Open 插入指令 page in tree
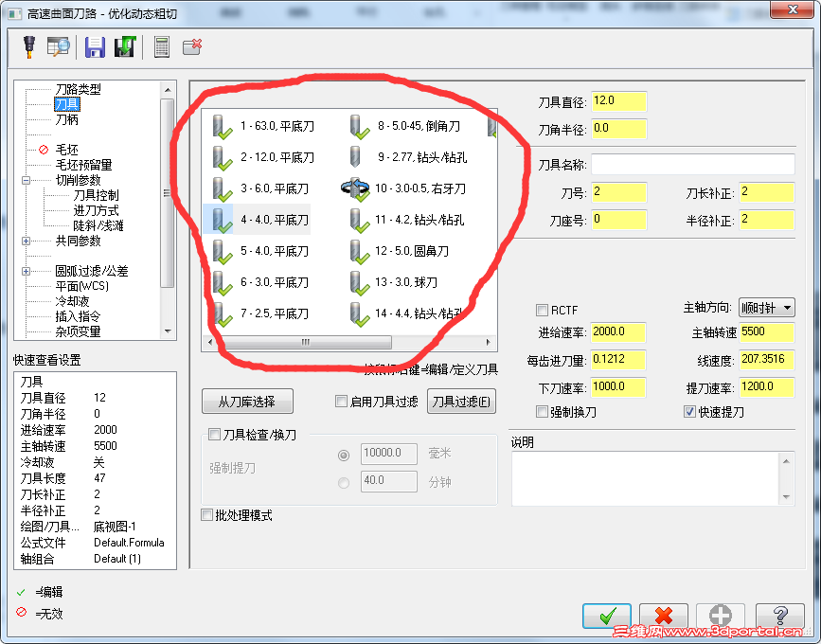Screen dimensions: 821x644 click(x=78, y=316)
